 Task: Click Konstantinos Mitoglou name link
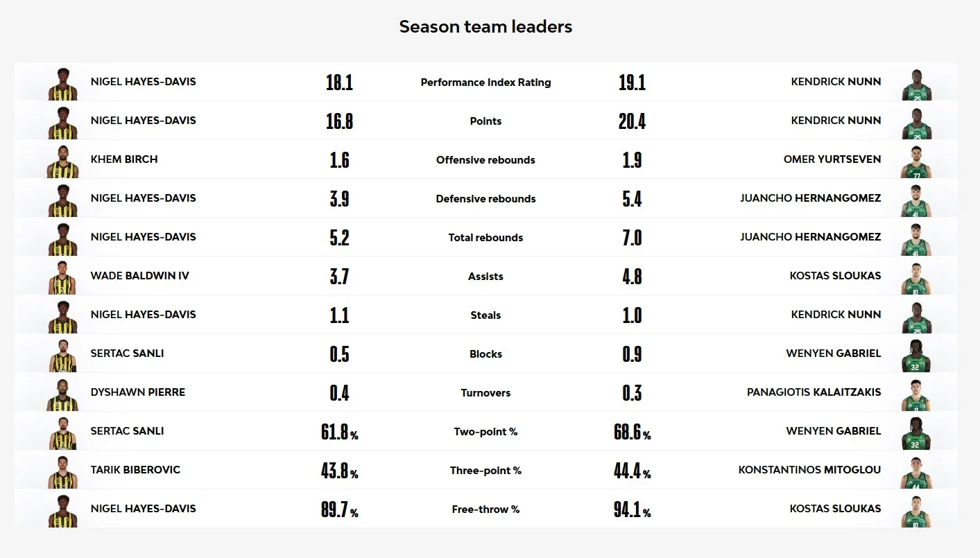[x=809, y=470]
